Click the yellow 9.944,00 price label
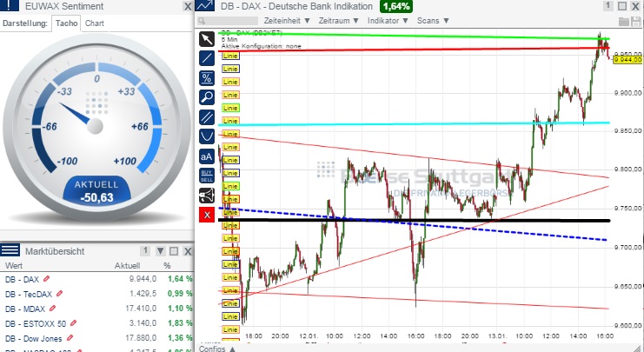 (x=627, y=60)
